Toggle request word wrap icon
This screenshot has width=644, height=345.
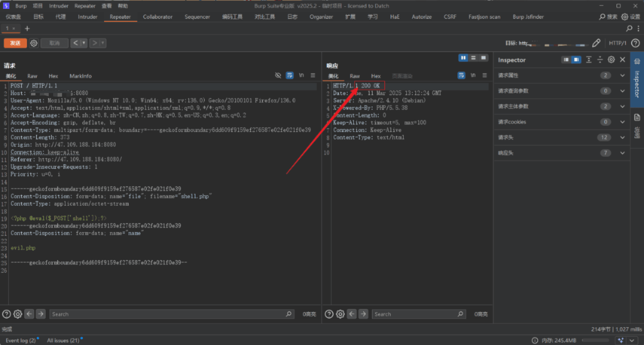tap(290, 75)
